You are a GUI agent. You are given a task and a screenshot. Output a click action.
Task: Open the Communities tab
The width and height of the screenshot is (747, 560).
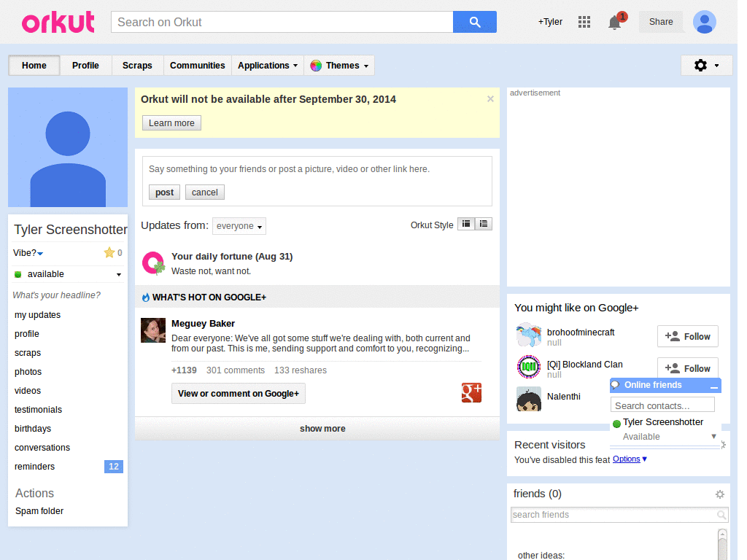tap(197, 66)
